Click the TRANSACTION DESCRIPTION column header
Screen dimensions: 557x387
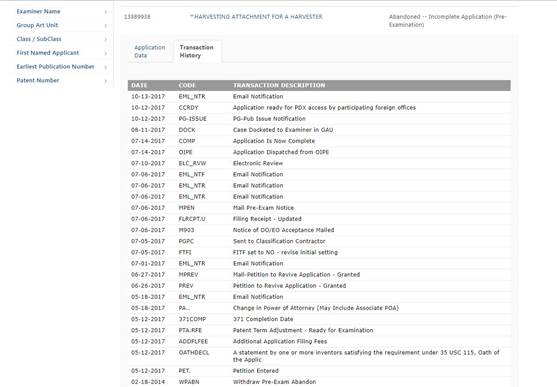[x=279, y=85]
